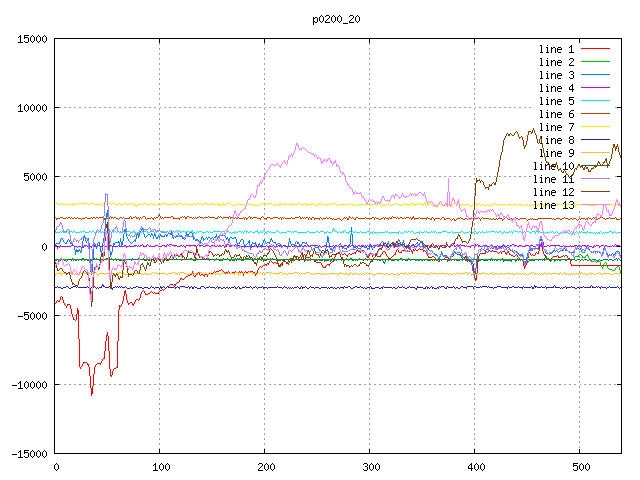Viewport: 640px width, 480px height.
Task: Toggle the 'line 6' legend label
Action: click(x=556, y=114)
